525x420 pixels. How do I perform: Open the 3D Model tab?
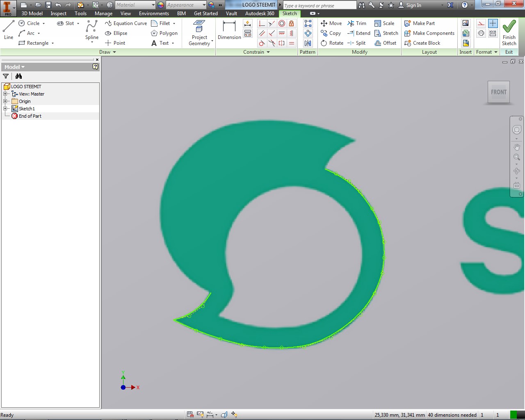(x=32, y=14)
